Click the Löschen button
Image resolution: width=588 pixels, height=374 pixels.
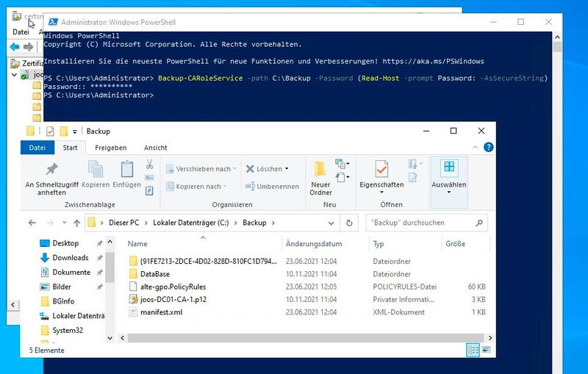click(x=267, y=169)
